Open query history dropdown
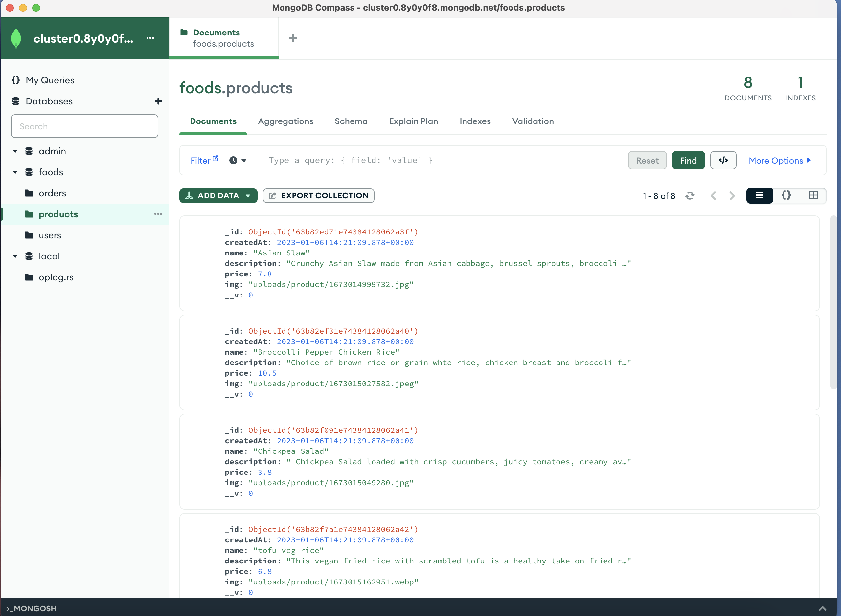This screenshot has height=616, width=841. tap(238, 160)
